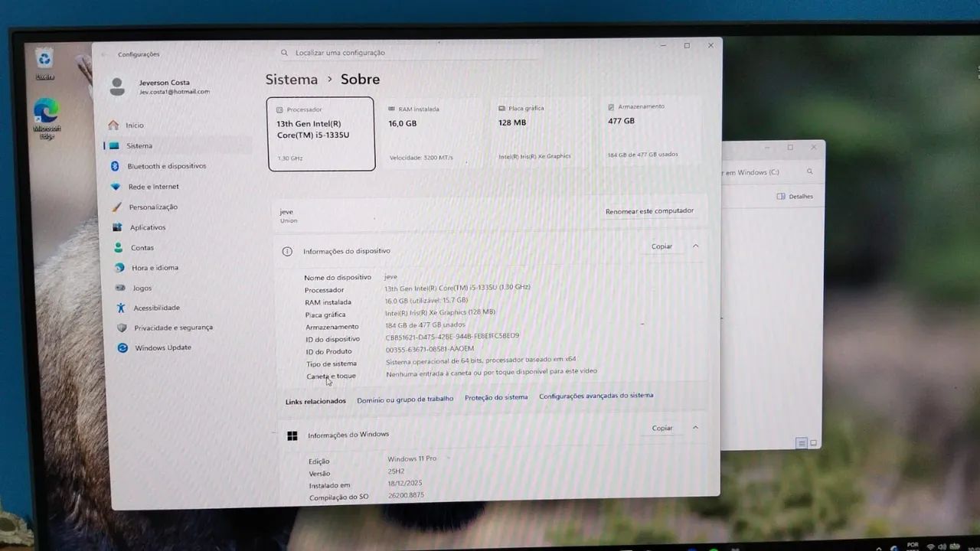The width and height of the screenshot is (980, 551).
Task: Click the Intel(R) Iris(R) Xe Graphics (128 MB) value
Action: click(x=440, y=312)
